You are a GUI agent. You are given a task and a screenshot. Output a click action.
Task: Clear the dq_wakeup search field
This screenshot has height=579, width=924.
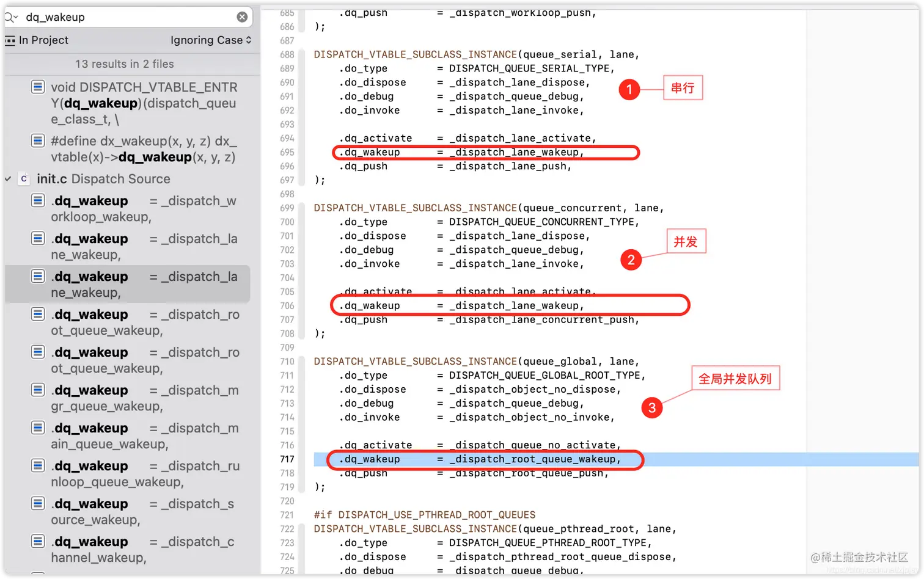click(242, 17)
